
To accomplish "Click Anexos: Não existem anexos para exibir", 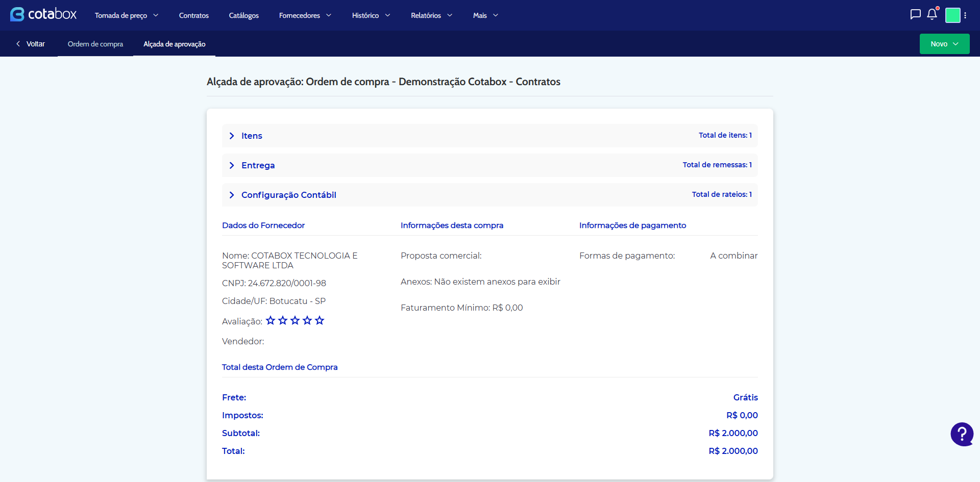I will (480, 282).
